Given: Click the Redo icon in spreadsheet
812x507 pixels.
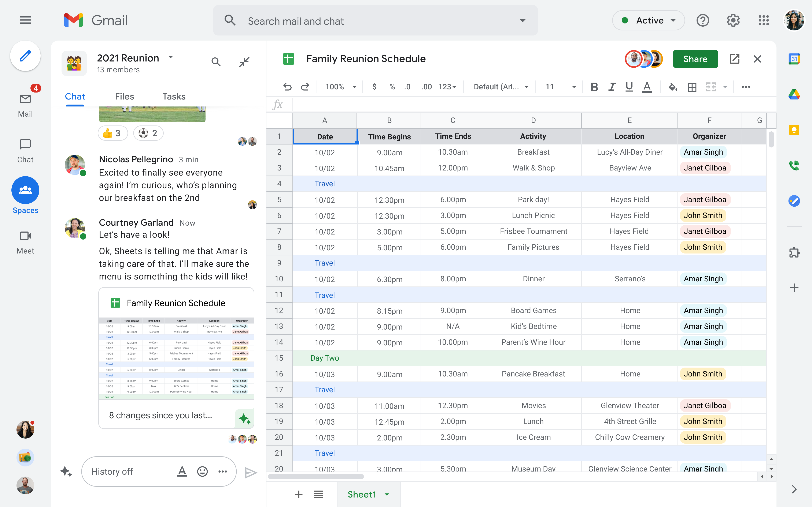Looking at the screenshot, I should pos(305,86).
